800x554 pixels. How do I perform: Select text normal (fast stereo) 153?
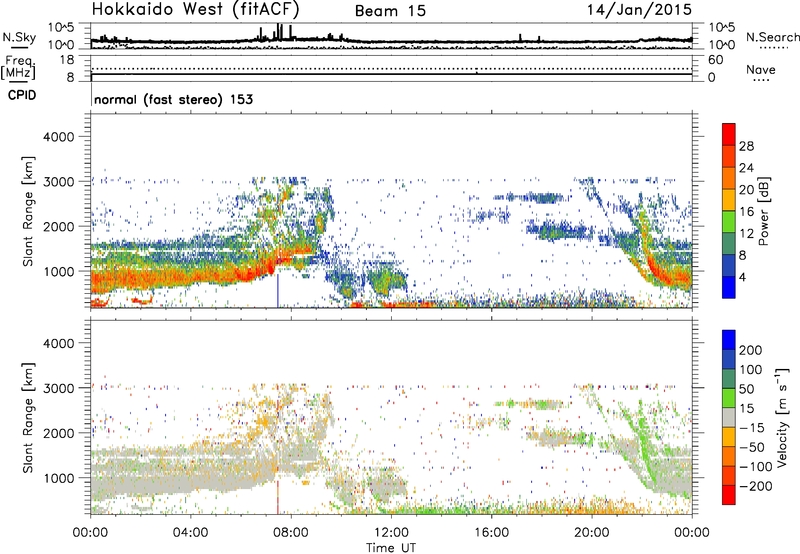[173, 99]
